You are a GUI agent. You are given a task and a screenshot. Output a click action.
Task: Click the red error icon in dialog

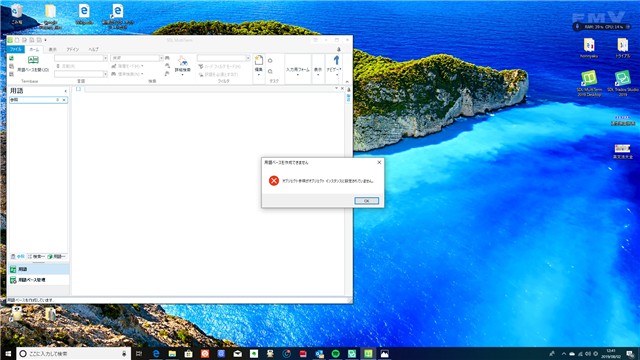tap(274, 180)
